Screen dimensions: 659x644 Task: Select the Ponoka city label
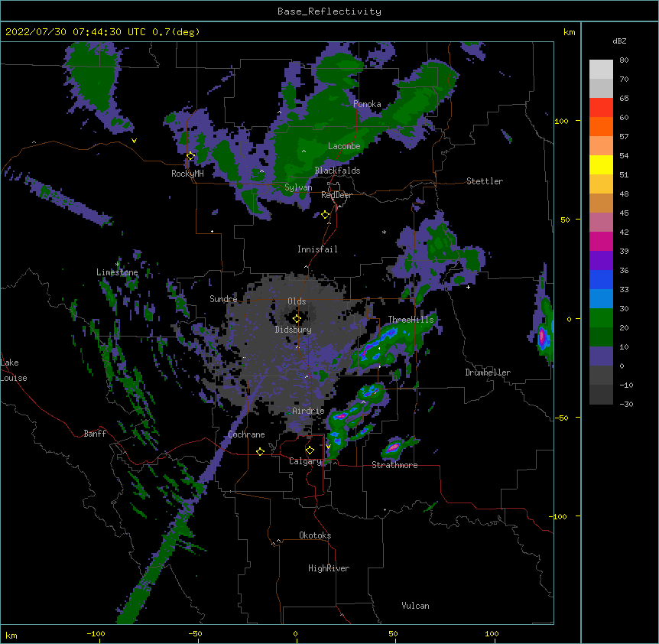pos(367,104)
